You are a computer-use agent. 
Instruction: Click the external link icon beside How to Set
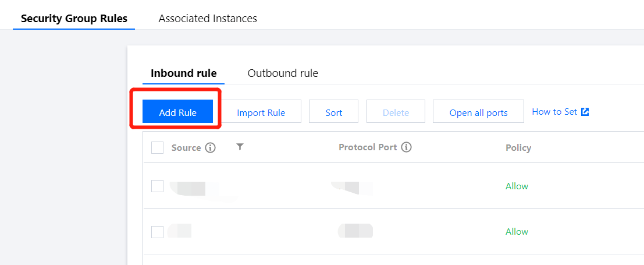pyautogui.click(x=585, y=112)
